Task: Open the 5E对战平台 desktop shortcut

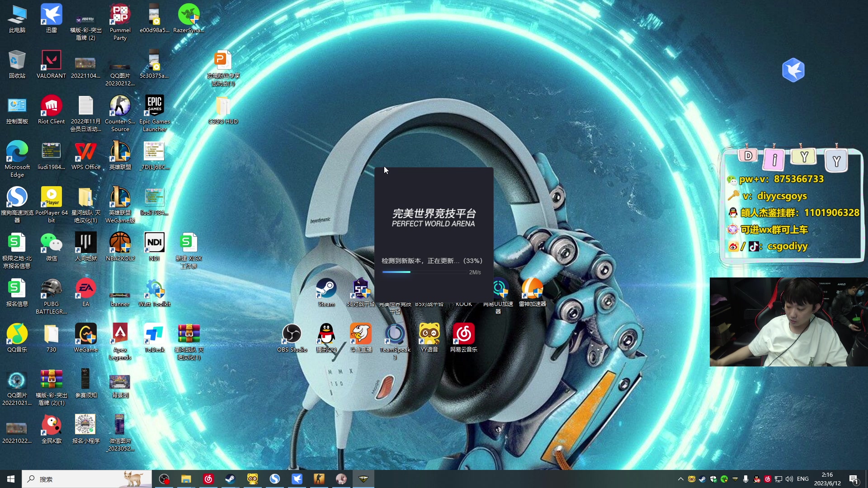Action: [361, 293]
